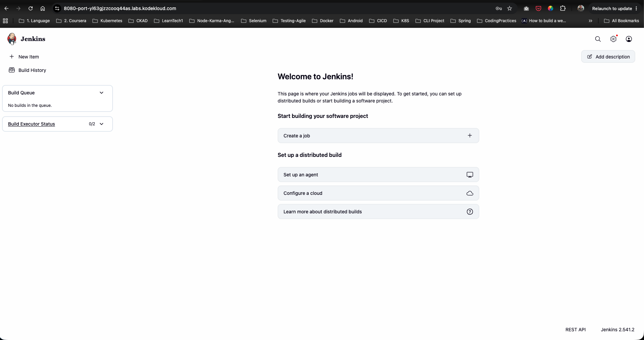
Task: Click monitor icon in Set up an agent
Action: coord(470,175)
